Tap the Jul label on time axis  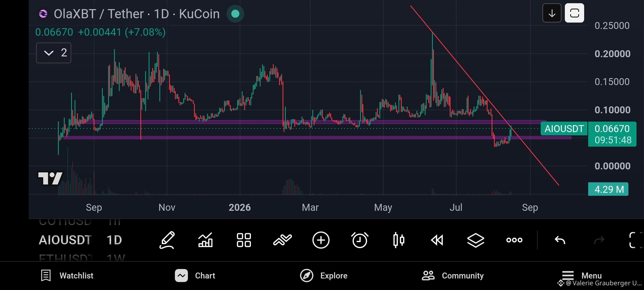click(456, 207)
